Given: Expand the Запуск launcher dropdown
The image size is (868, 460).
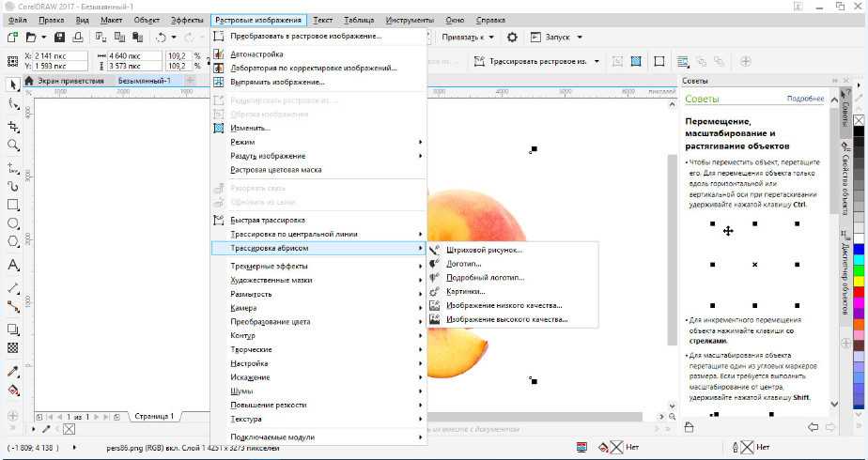Looking at the screenshot, I should point(565,38).
